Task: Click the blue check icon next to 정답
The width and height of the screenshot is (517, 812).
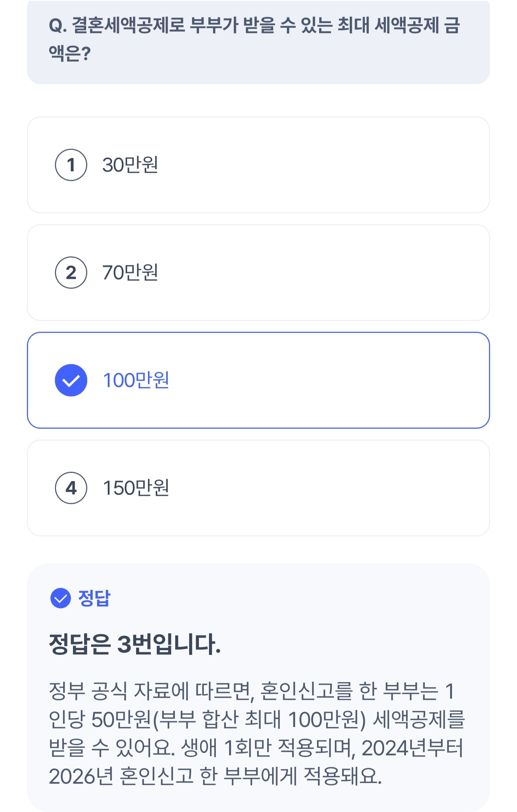Action: 61,598
